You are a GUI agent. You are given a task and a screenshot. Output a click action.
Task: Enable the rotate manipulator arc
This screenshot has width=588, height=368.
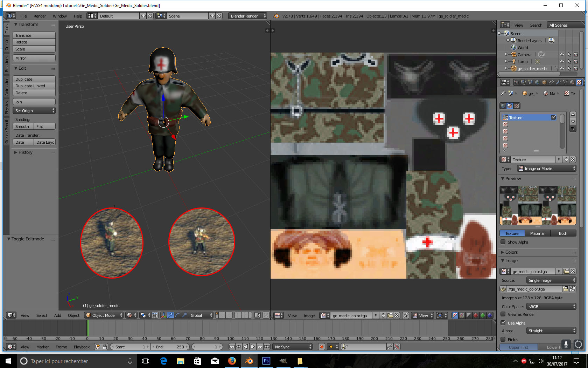pyautogui.click(x=177, y=315)
